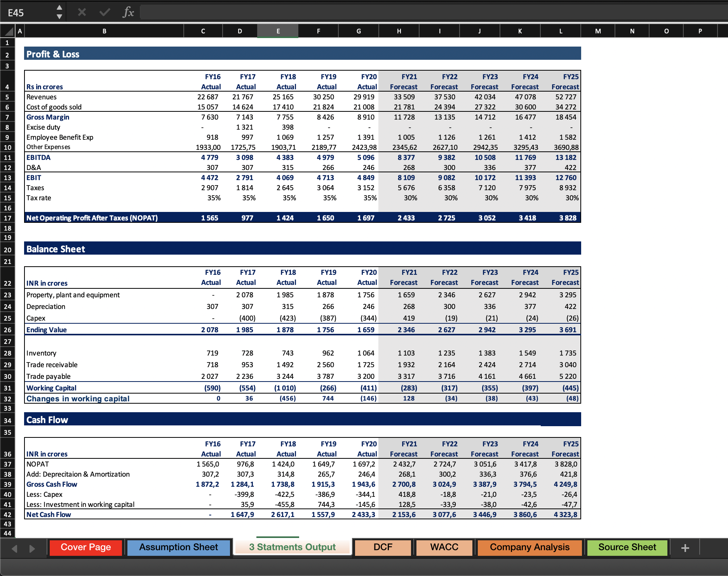Image resolution: width=728 pixels, height=576 pixels.
Task: Select column B header
Action: click(104, 31)
